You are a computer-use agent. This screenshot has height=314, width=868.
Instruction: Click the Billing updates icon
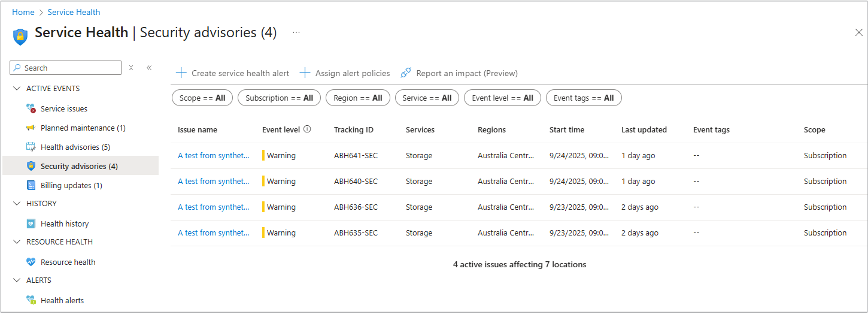pyautogui.click(x=31, y=185)
